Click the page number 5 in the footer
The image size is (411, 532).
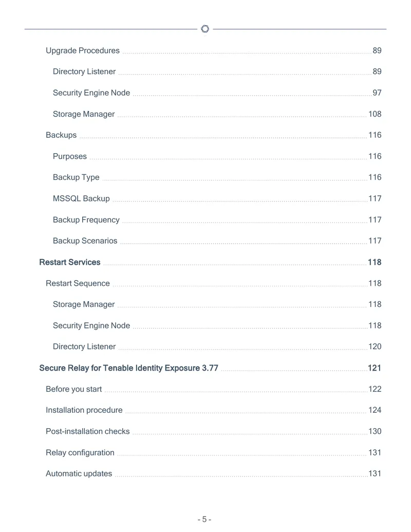point(204,520)
